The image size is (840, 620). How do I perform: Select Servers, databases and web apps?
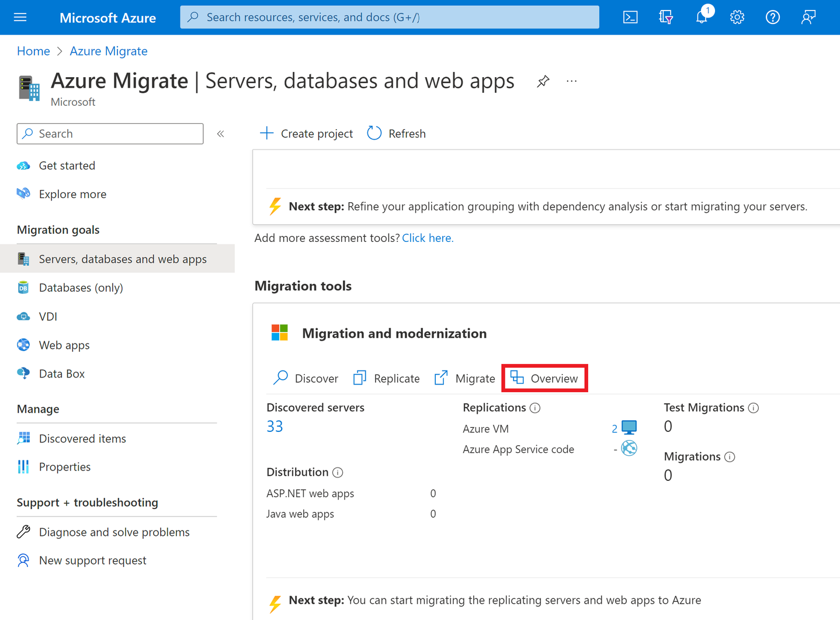117,259
